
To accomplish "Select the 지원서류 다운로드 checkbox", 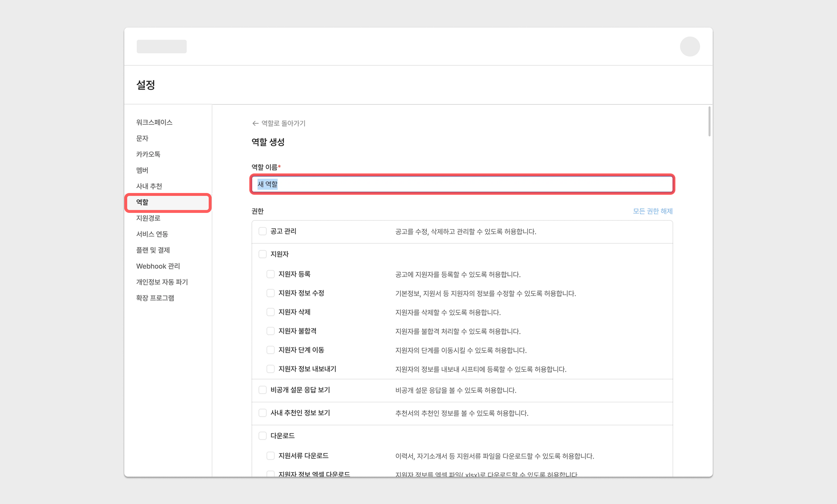I will [270, 455].
